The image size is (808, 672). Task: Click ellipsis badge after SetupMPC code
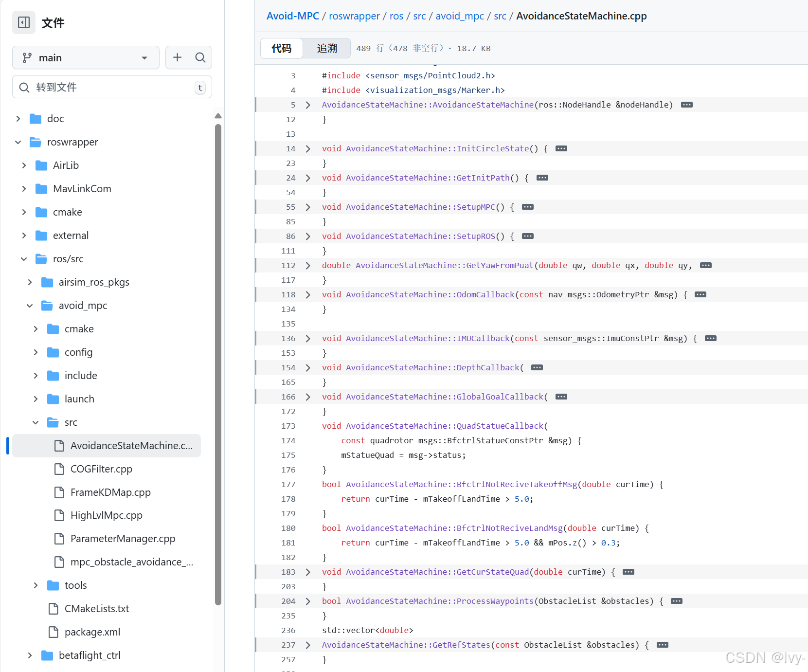pyautogui.click(x=528, y=207)
